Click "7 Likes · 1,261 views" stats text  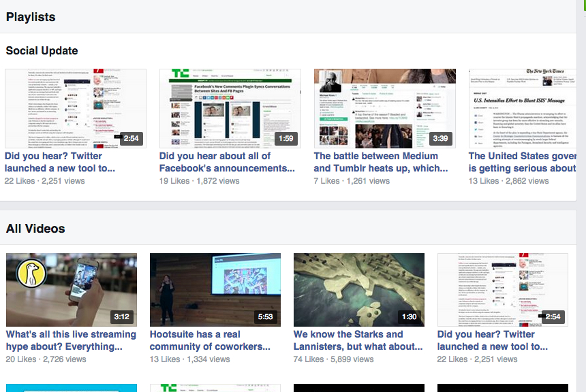coord(352,181)
